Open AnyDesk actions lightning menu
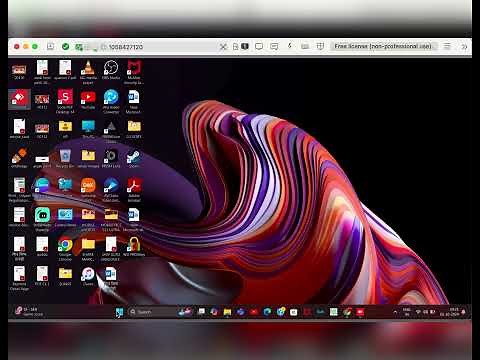480x360 pixels. tap(290, 46)
